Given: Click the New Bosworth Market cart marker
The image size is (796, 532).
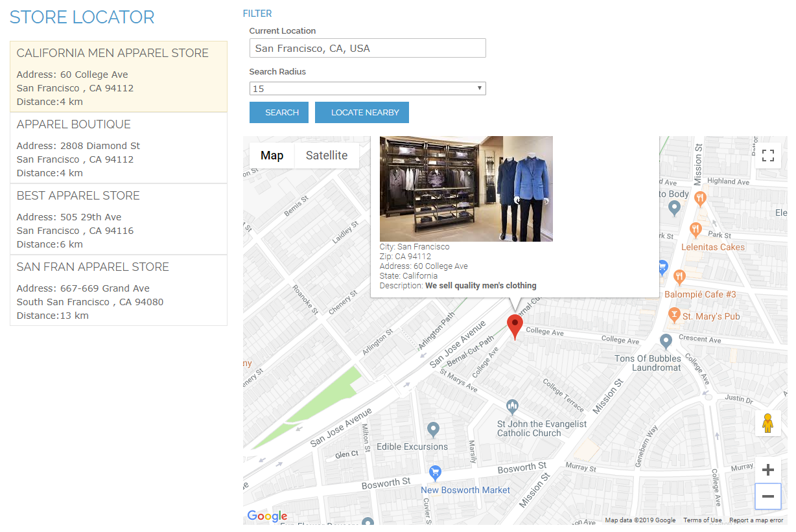Looking at the screenshot, I should pyautogui.click(x=436, y=472).
